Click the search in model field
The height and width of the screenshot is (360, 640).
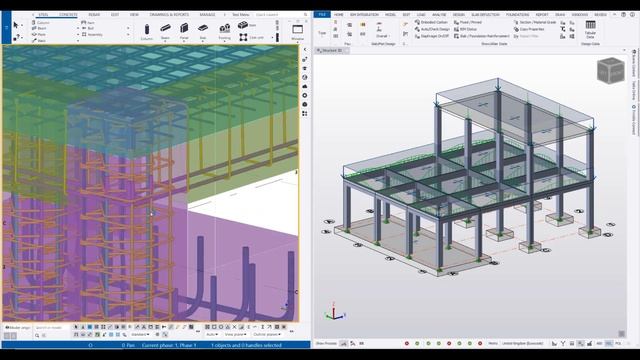point(52,328)
